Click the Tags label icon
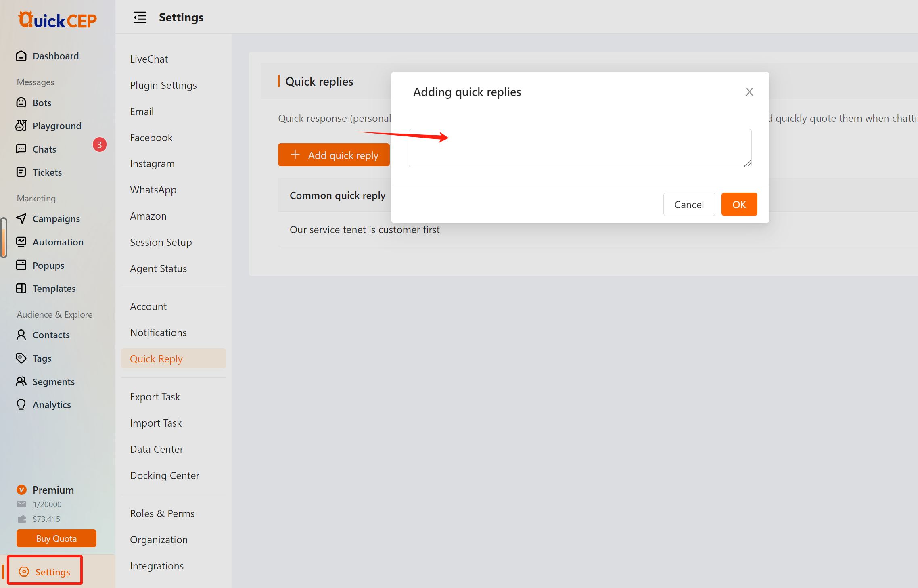This screenshot has width=918, height=588. pos(21,358)
